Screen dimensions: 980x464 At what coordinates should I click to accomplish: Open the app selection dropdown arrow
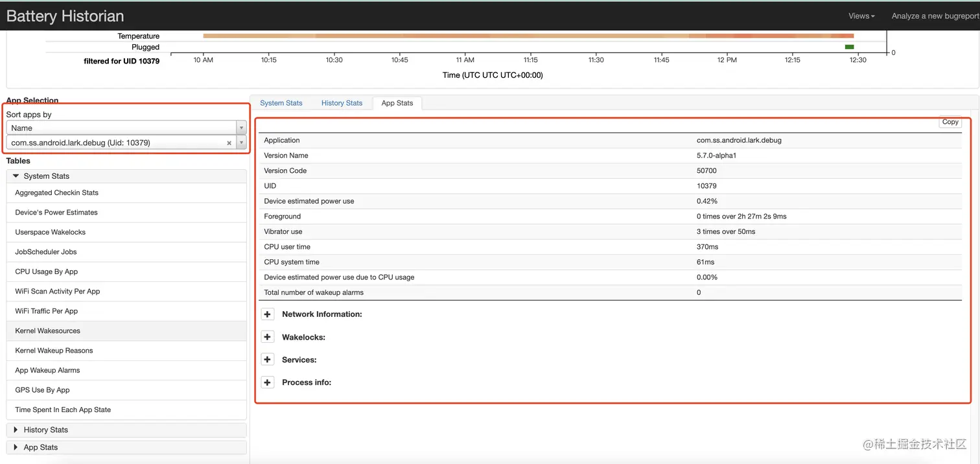point(242,143)
